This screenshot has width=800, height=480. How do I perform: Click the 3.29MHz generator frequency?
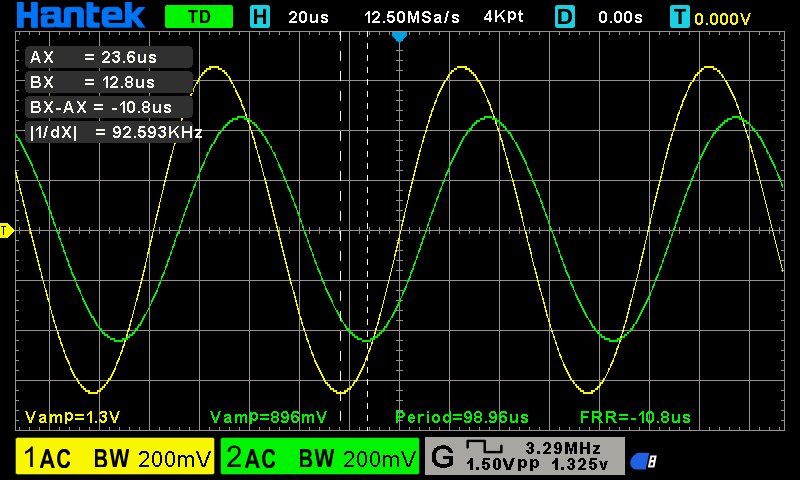[563, 448]
